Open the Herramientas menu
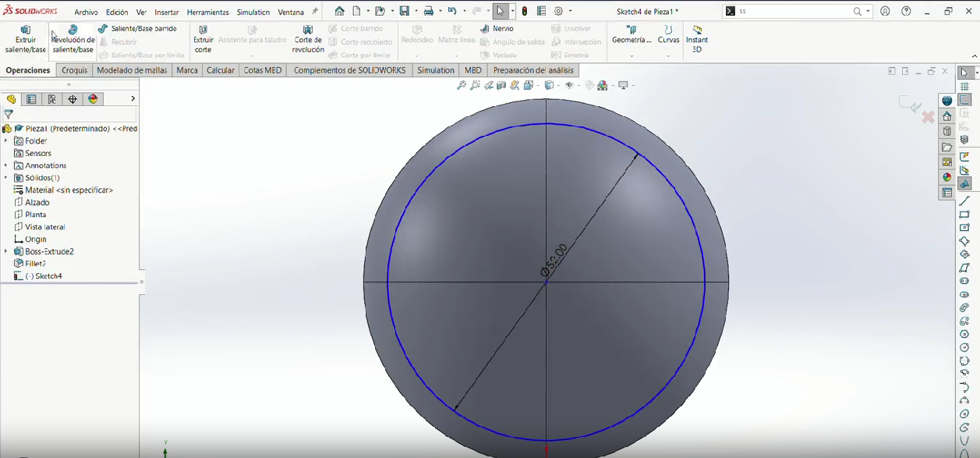The width and height of the screenshot is (980, 458). [x=207, y=12]
